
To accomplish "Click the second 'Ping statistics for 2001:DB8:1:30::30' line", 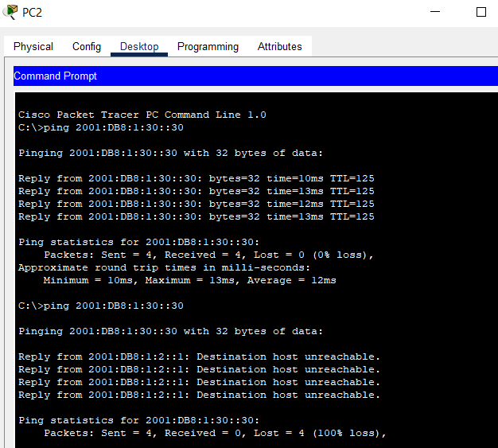I will tap(139, 420).
